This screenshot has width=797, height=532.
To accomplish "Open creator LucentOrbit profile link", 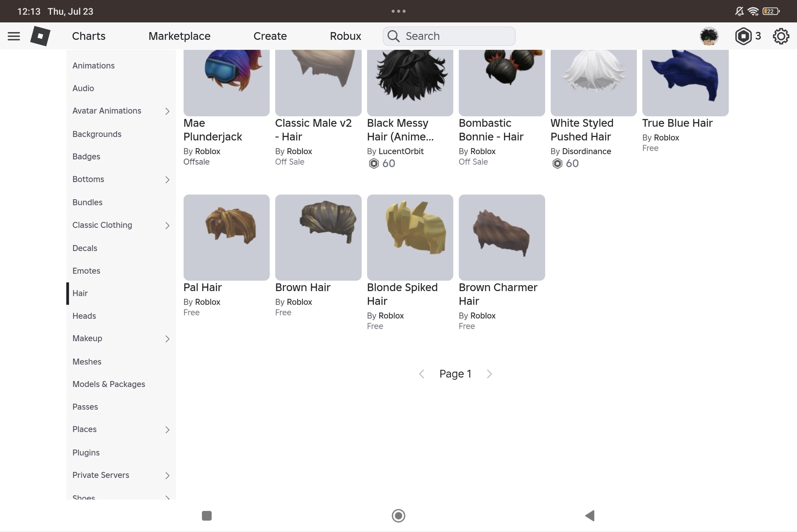I will [401, 151].
